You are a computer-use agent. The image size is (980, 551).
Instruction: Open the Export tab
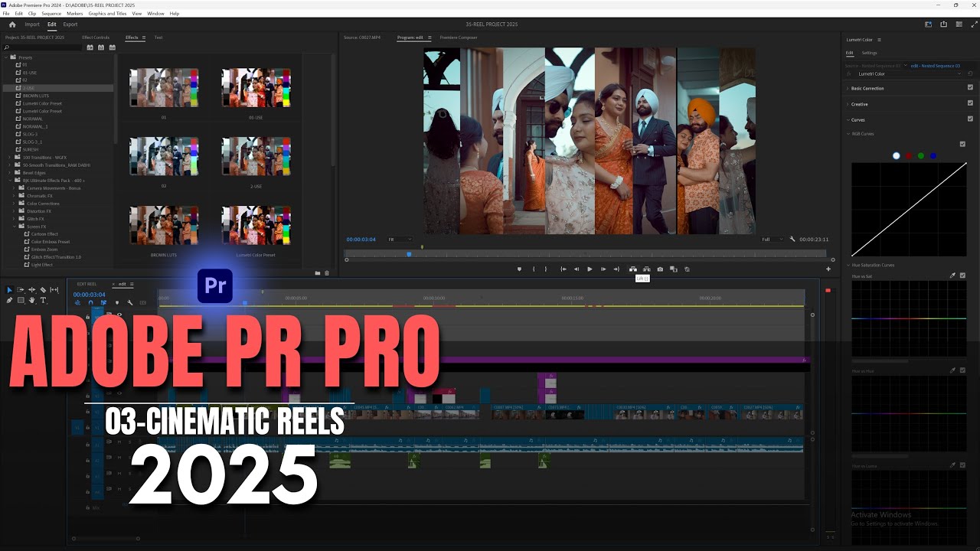pyautogui.click(x=70, y=24)
